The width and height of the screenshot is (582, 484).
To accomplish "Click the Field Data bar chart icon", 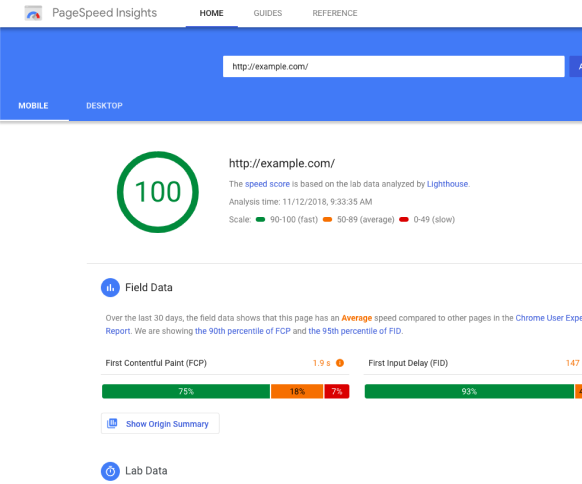I will point(110,288).
